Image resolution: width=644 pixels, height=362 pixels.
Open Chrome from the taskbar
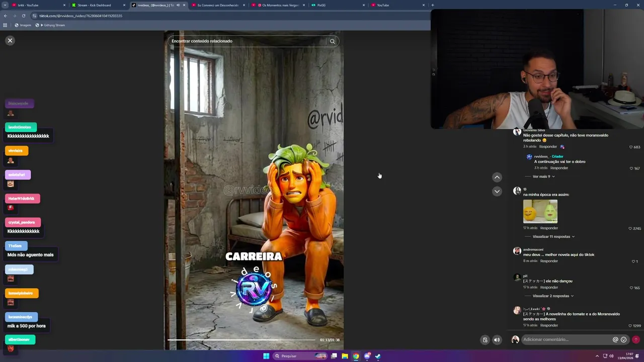coord(356,356)
